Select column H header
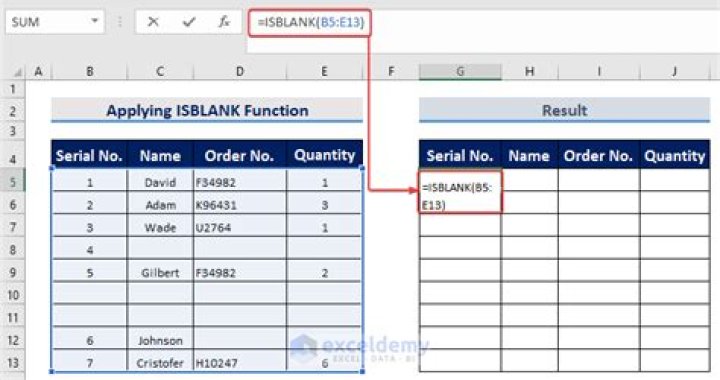This screenshot has width=720, height=380. click(x=529, y=72)
